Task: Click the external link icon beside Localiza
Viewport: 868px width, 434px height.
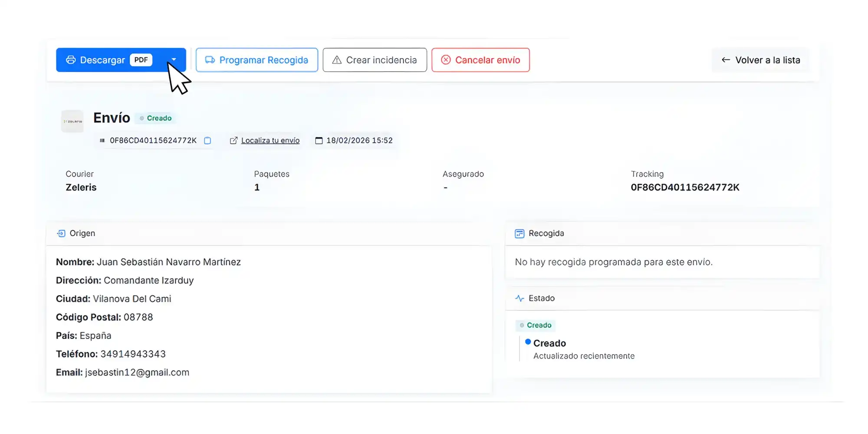Action: 233,141
